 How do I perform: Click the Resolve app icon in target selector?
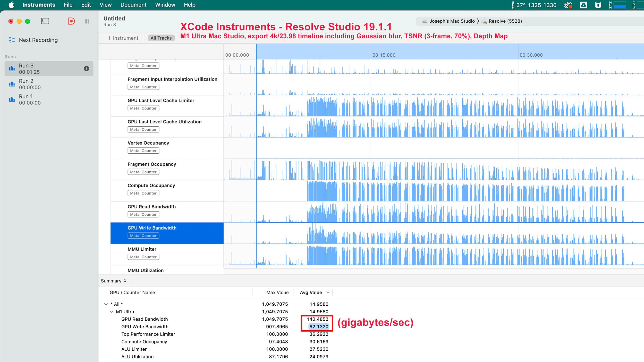coord(485,21)
